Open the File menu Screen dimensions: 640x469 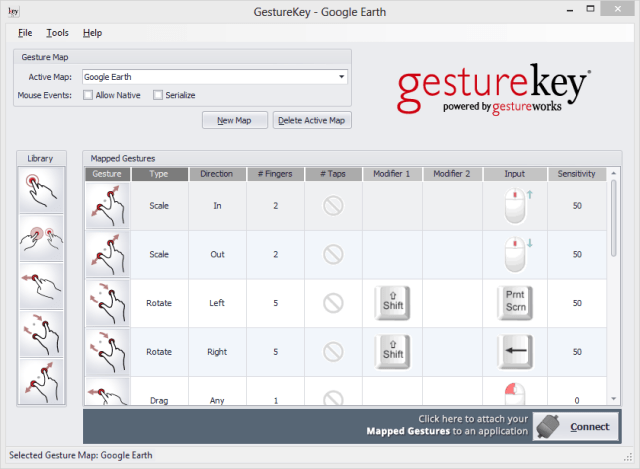[x=25, y=33]
